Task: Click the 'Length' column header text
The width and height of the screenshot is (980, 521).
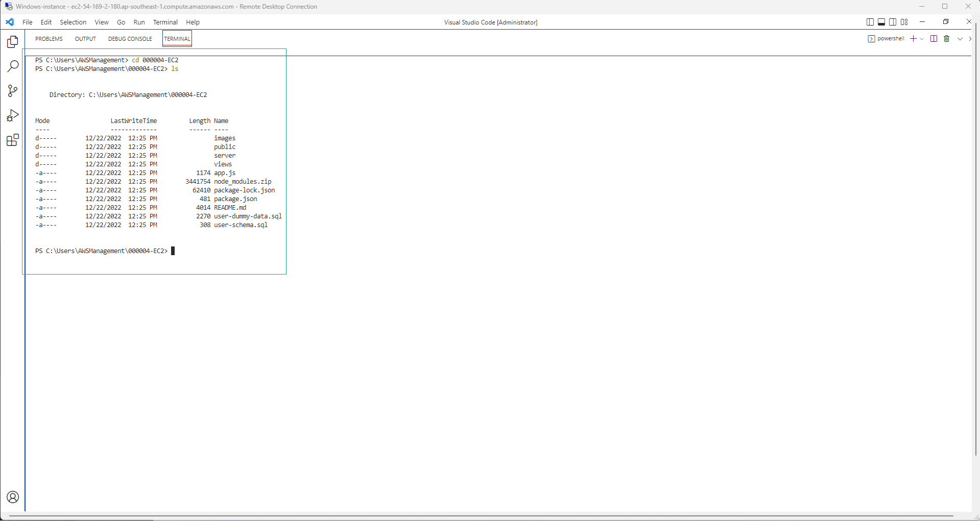Action: (x=200, y=121)
